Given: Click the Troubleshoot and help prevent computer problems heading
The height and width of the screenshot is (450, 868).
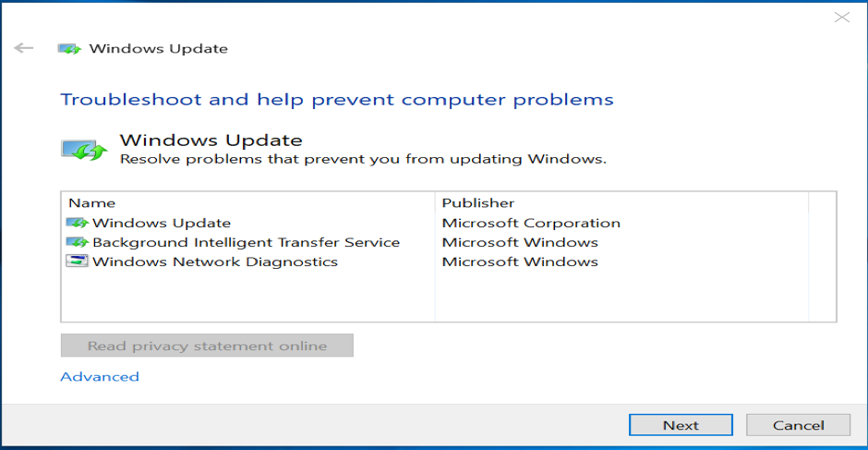Looking at the screenshot, I should tap(337, 100).
